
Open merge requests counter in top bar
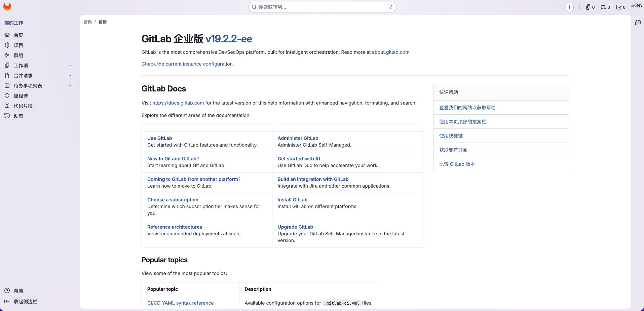pos(605,7)
